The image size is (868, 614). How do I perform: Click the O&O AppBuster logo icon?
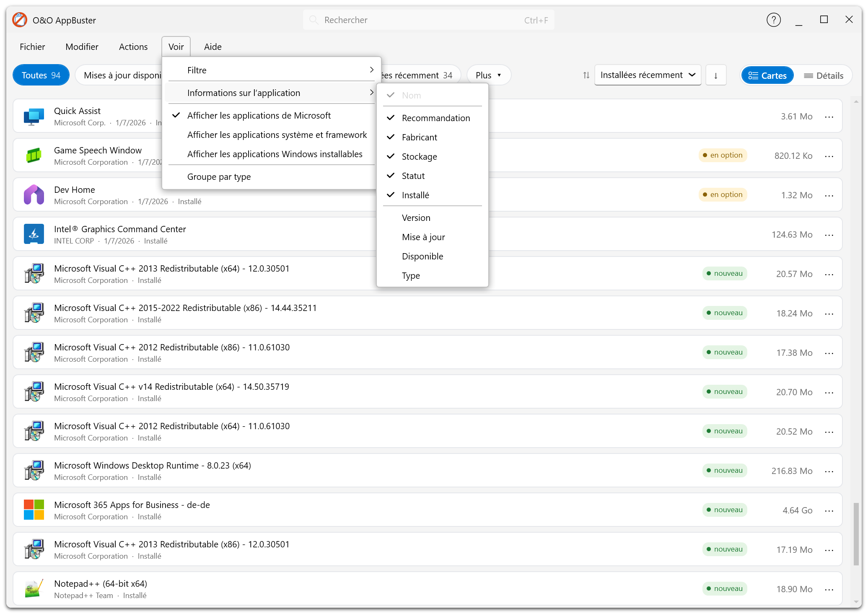pos(19,20)
